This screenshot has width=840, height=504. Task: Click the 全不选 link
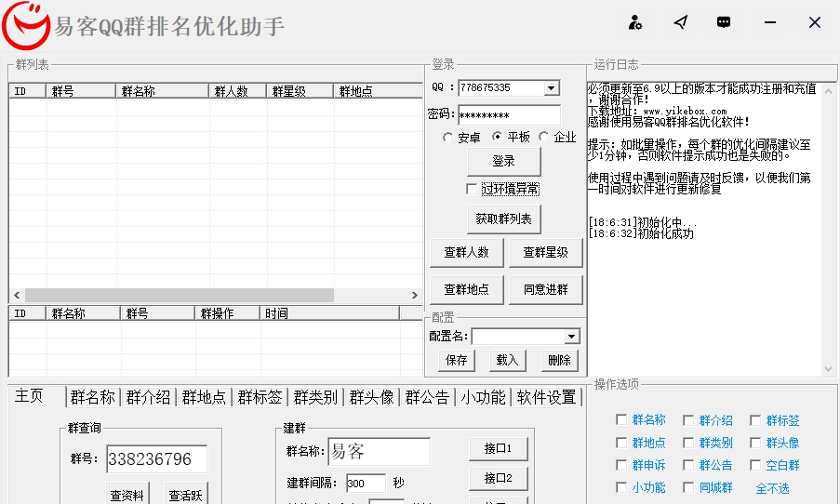tap(772, 488)
